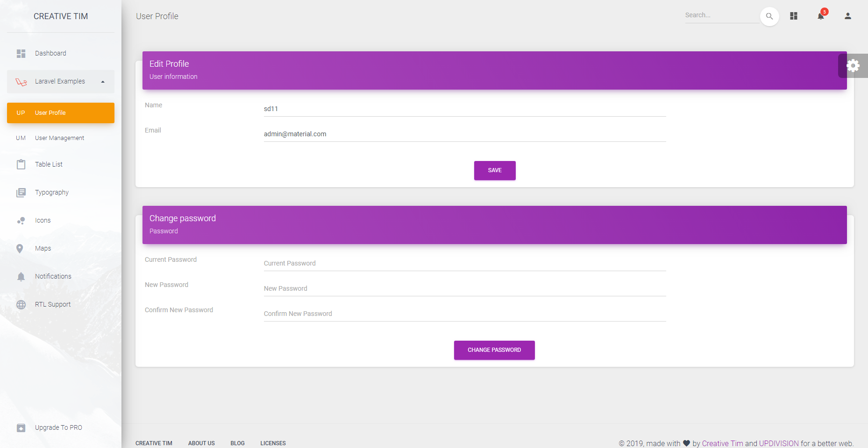Open the Icons page label
Screen dimensions: 868x448
click(x=43, y=220)
